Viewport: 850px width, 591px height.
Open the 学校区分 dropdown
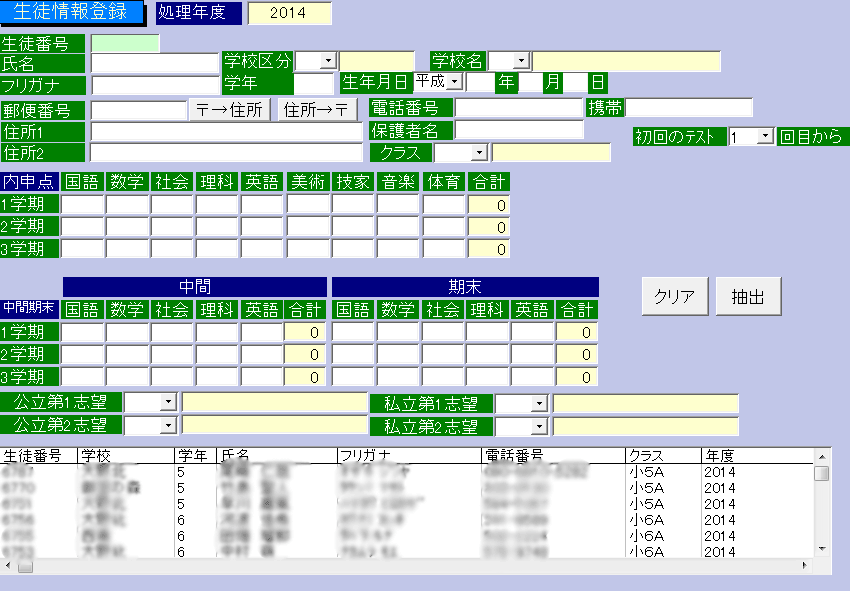pos(328,62)
